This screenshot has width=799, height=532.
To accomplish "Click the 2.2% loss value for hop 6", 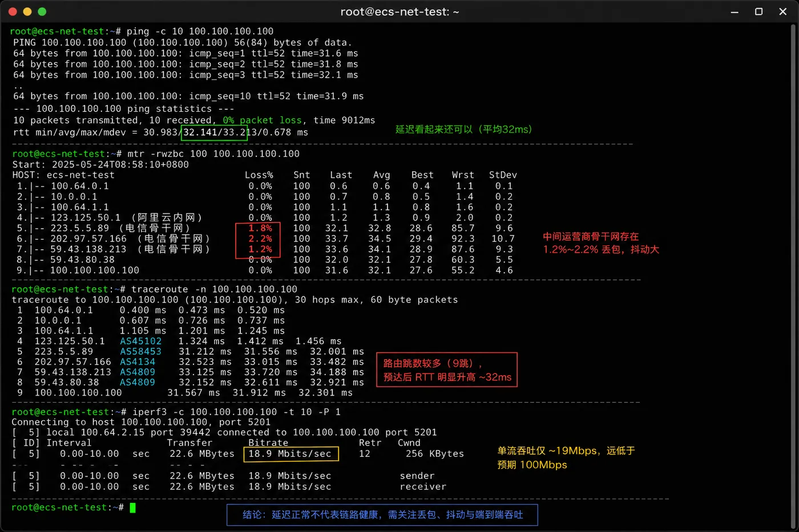I will point(260,238).
